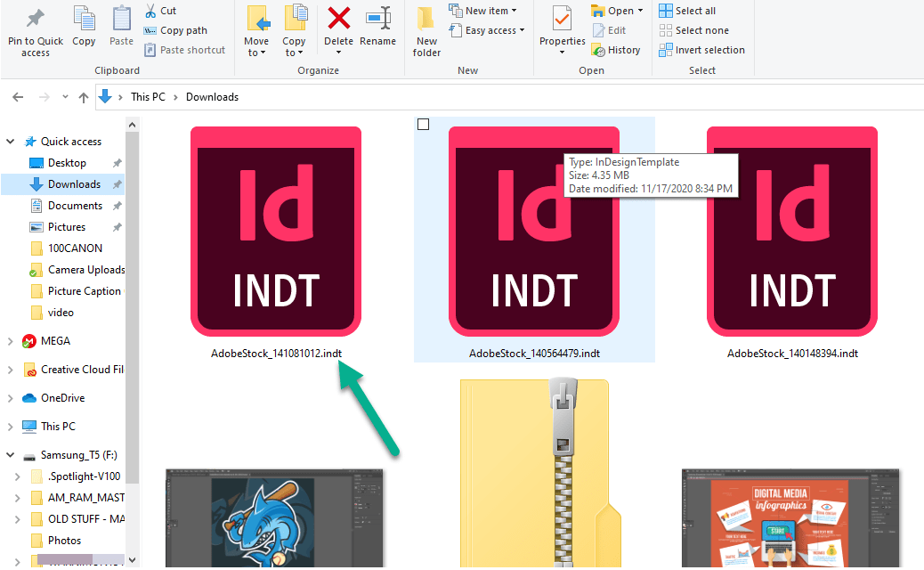Navigate back with the back arrow
This screenshot has width=924, height=570.
18,96
